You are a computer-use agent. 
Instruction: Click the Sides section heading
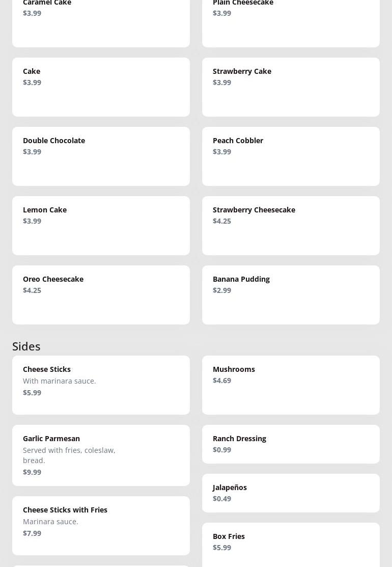[26, 346]
